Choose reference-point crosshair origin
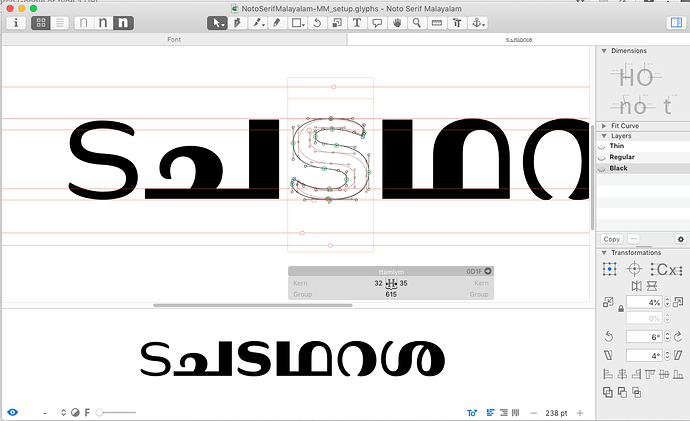 (x=634, y=269)
